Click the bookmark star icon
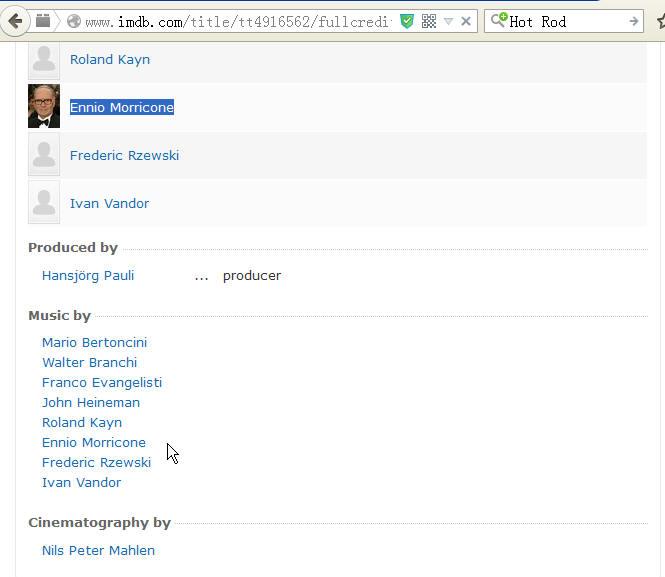Screen dimensions: 665x577 tap(661, 21)
